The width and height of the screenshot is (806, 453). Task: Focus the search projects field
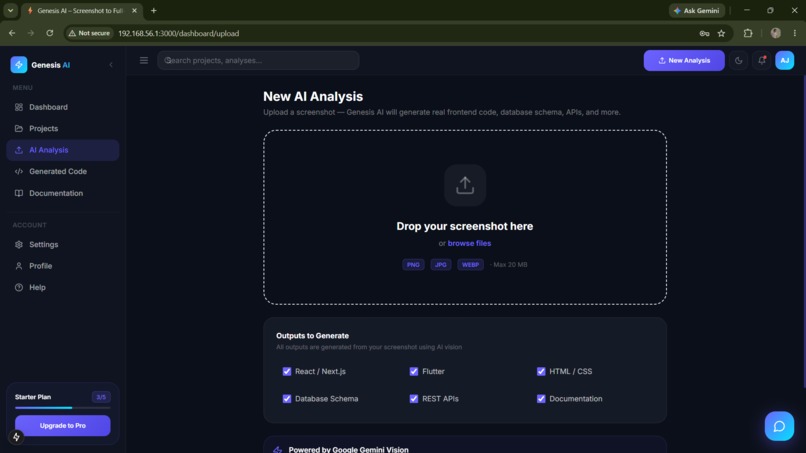coord(258,60)
